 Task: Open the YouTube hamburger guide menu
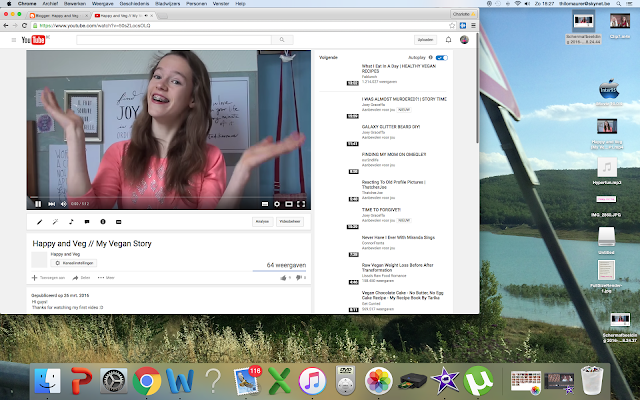[x=14, y=40]
